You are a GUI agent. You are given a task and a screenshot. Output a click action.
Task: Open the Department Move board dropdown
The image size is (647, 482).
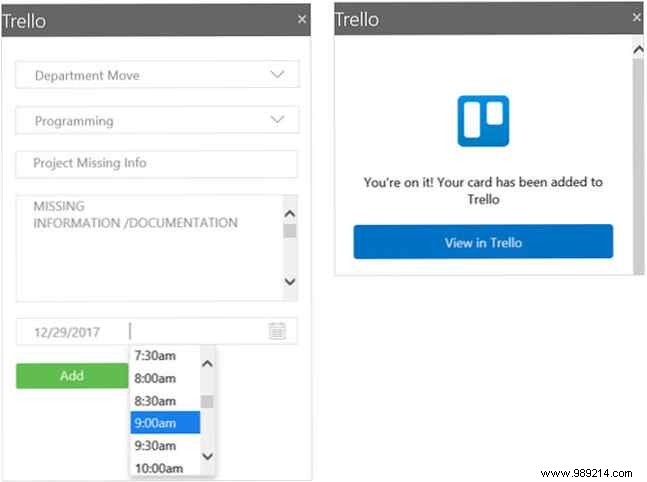tap(157, 75)
